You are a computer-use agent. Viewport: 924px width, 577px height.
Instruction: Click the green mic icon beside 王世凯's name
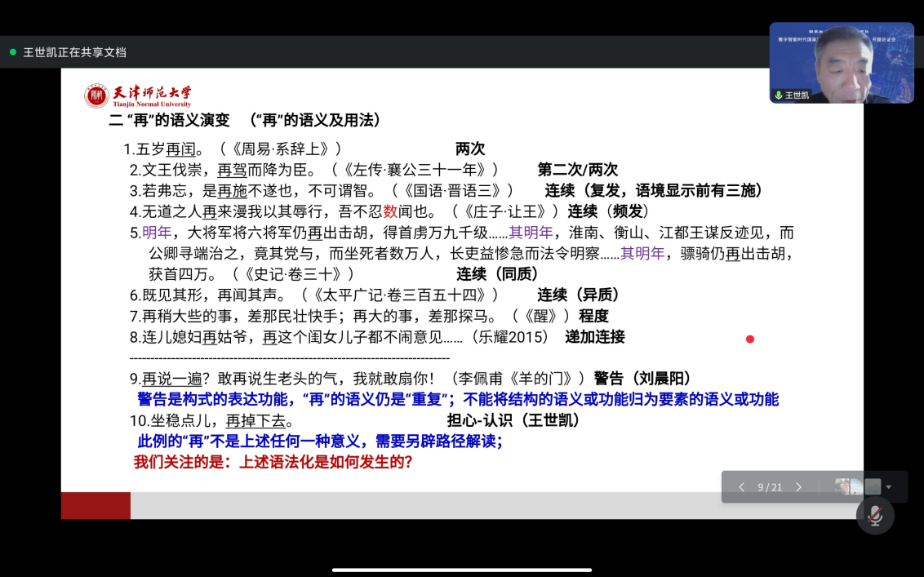[779, 95]
